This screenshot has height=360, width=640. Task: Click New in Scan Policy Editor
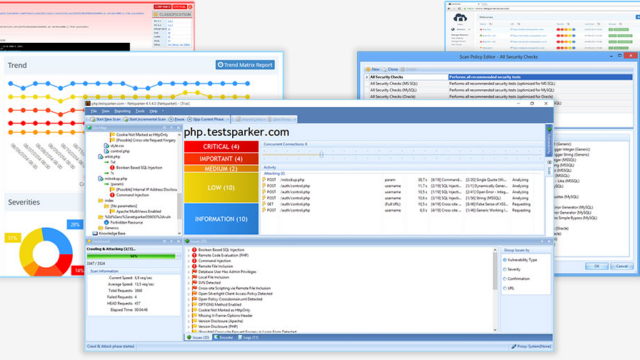[x=373, y=69]
